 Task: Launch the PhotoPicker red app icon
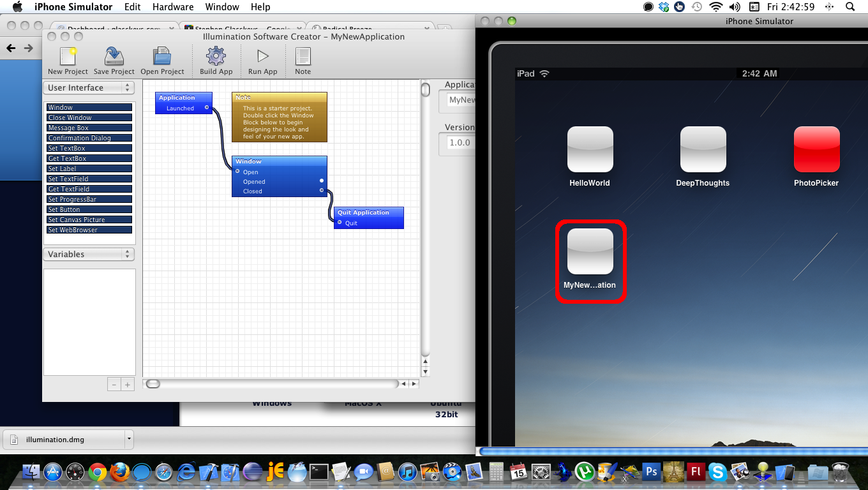[816, 149]
